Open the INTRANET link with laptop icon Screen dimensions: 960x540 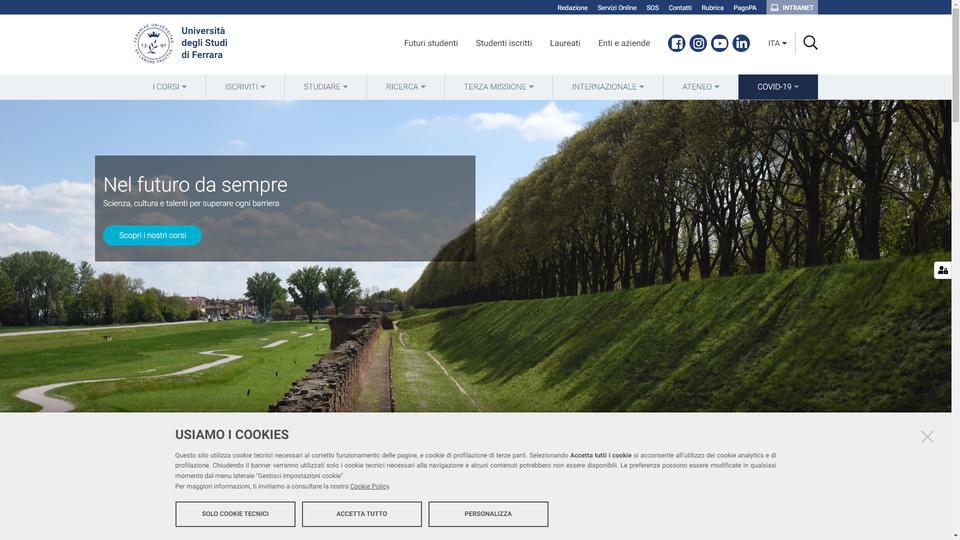(792, 7)
